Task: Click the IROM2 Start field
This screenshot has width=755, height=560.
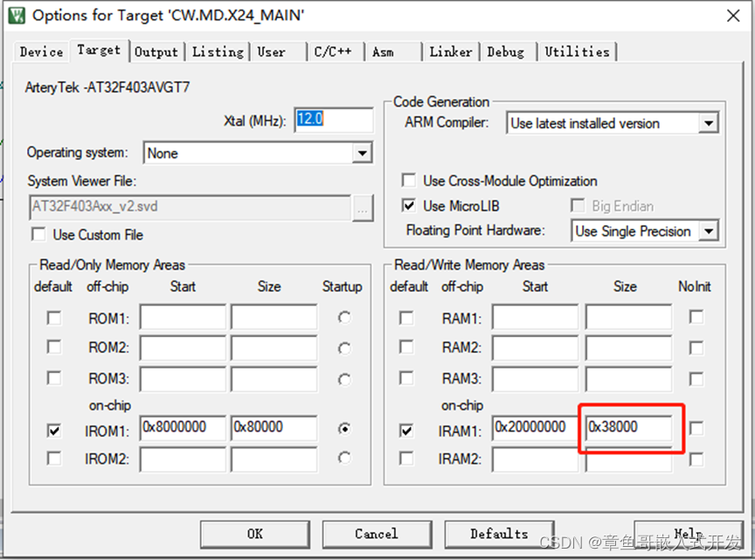Action: (x=183, y=460)
